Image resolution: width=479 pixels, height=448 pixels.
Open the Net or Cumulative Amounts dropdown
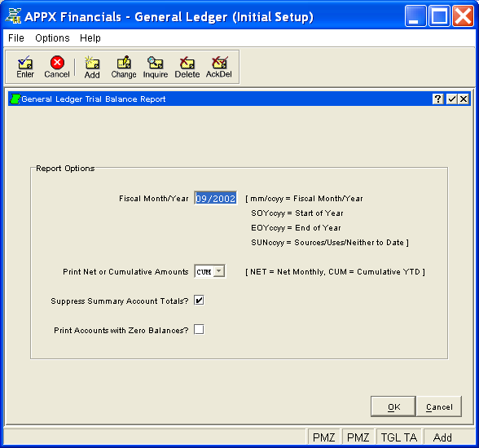(219, 271)
